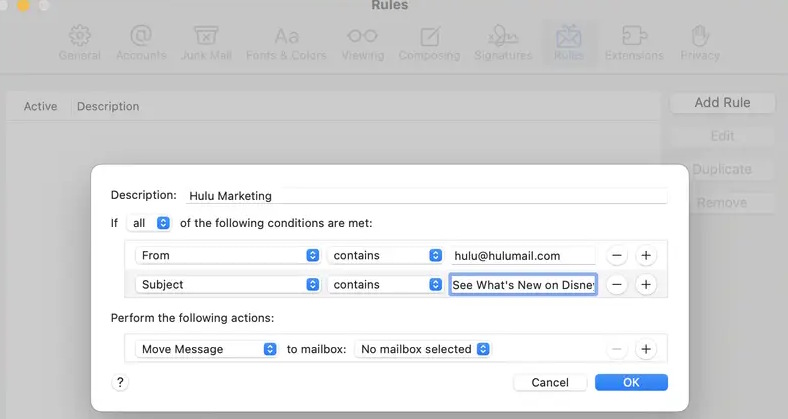The width and height of the screenshot is (788, 419).
Task: Open help with the question mark button
Action: pos(120,382)
